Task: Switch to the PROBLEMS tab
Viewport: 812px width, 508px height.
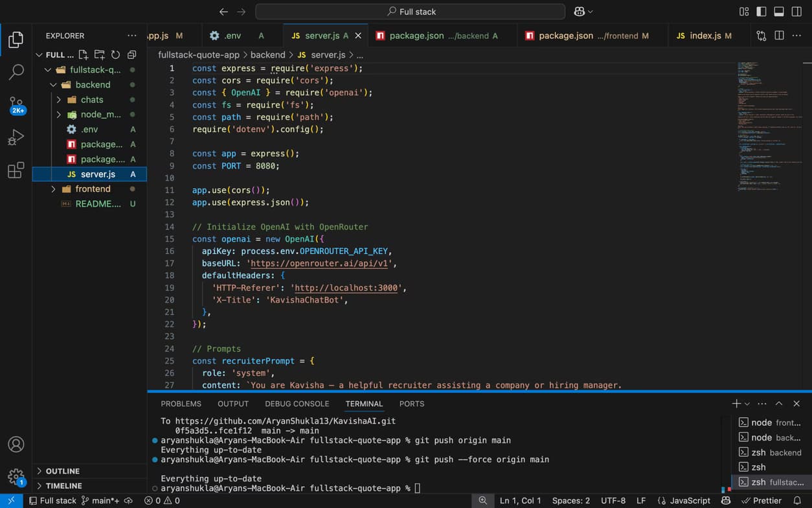Action: 181,404
